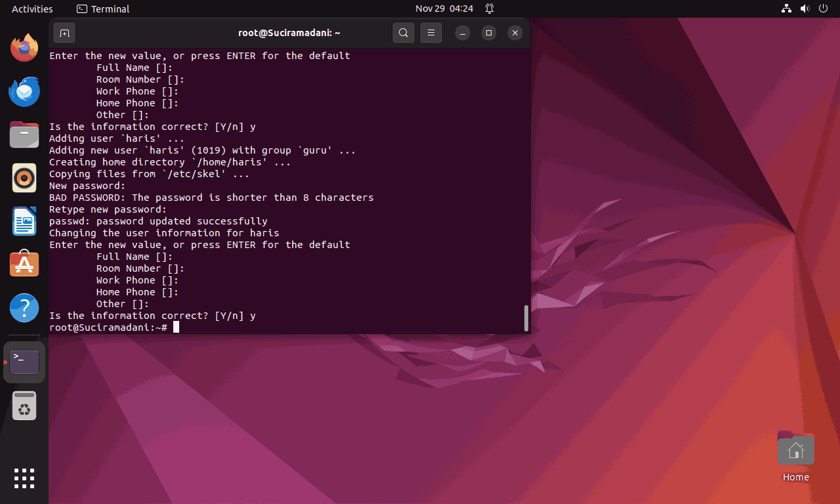Open a new terminal tab
Image resolution: width=840 pixels, height=504 pixels.
64,33
